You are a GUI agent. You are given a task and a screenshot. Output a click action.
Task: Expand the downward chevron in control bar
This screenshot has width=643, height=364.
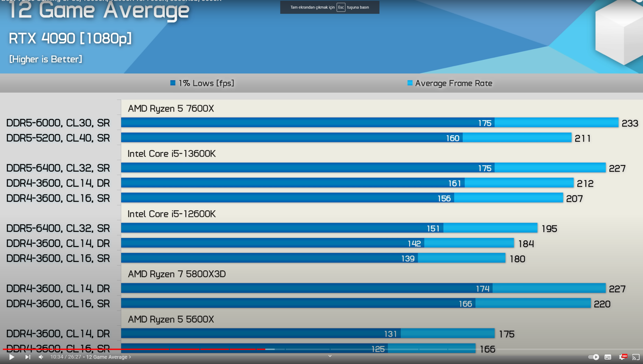[x=330, y=356]
